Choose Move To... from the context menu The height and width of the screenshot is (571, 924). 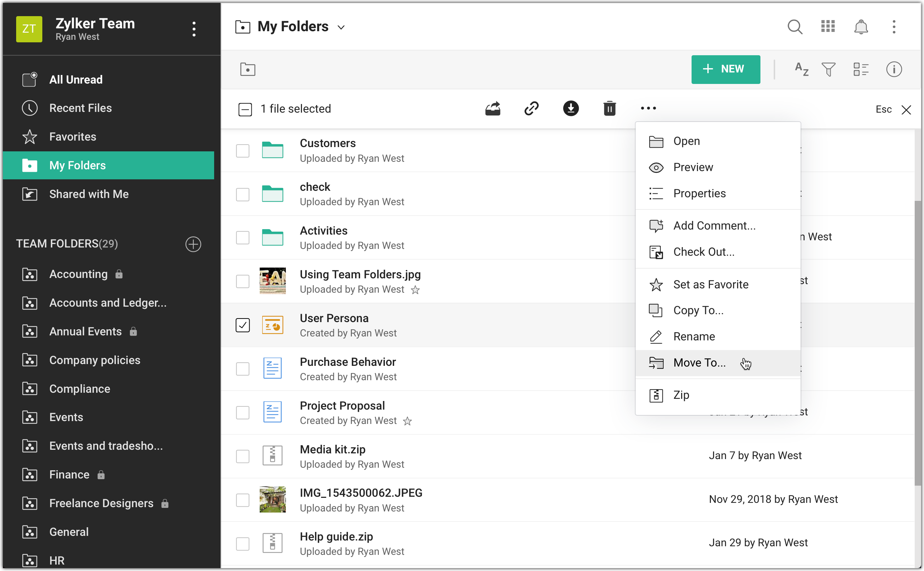pos(699,363)
